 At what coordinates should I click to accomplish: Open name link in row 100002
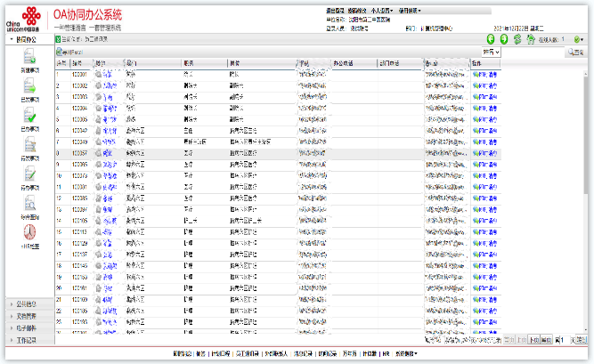click(110, 86)
